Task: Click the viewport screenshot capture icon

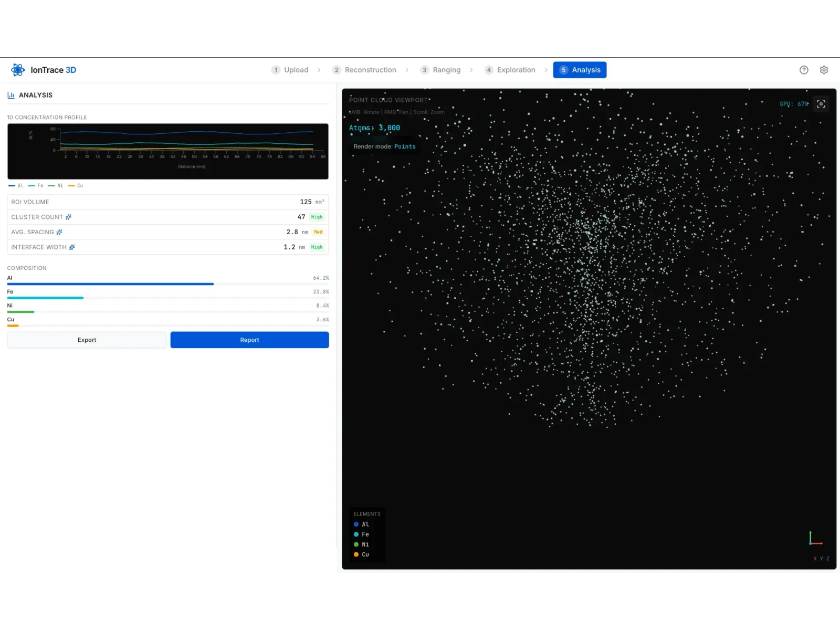Action: tap(821, 104)
